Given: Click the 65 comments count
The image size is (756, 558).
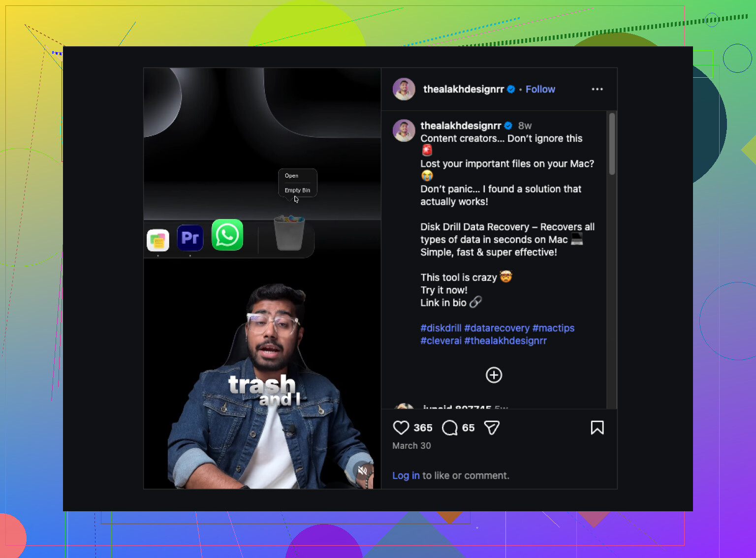Looking at the screenshot, I should tap(468, 428).
